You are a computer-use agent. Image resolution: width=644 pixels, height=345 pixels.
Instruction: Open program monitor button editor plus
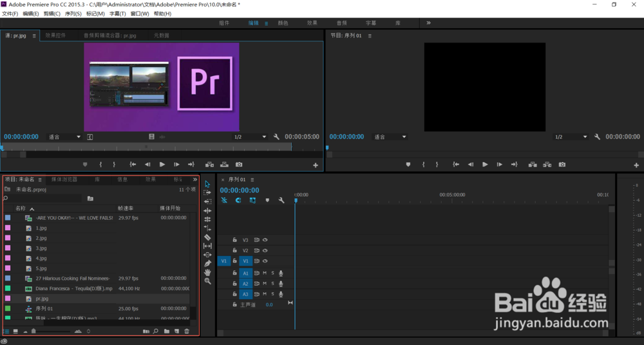636,165
